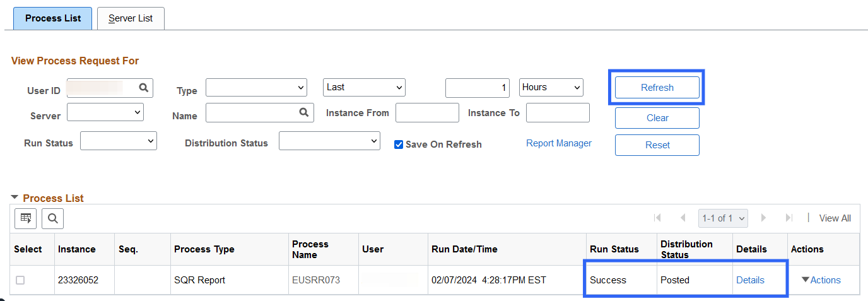Click the Find search icon in Process List toolbar
This screenshot has height=301, width=868.
click(x=52, y=218)
